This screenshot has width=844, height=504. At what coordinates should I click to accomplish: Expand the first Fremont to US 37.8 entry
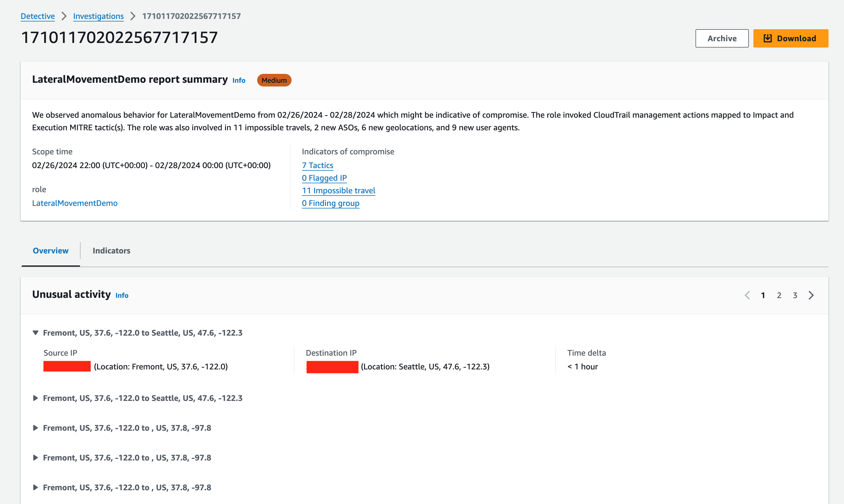(x=35, y=428)
